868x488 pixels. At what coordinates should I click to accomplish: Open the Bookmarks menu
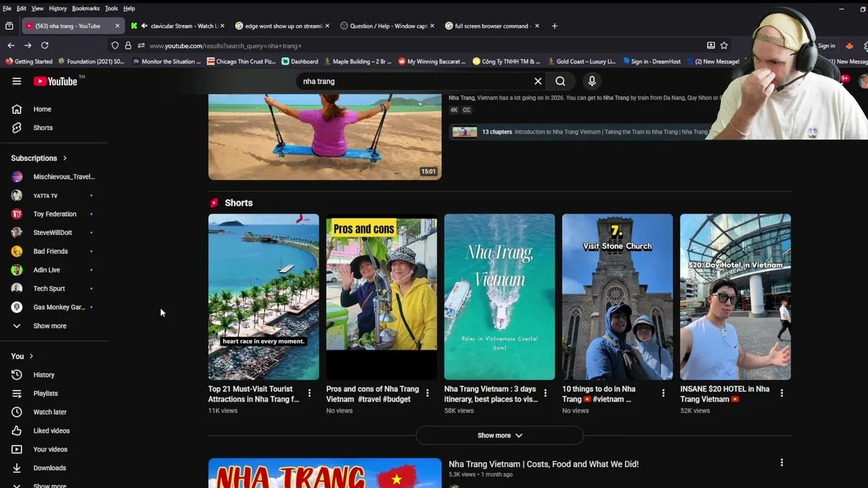[85, 8]
